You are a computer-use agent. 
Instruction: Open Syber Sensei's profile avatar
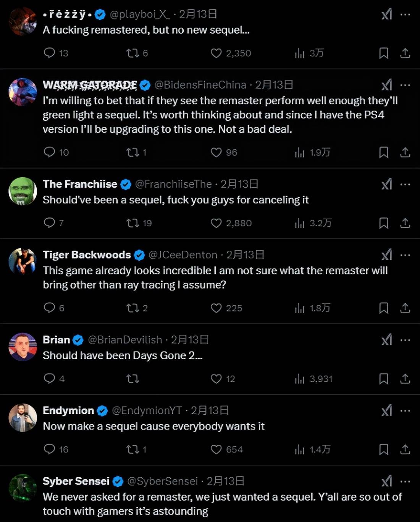pos(23,488)
